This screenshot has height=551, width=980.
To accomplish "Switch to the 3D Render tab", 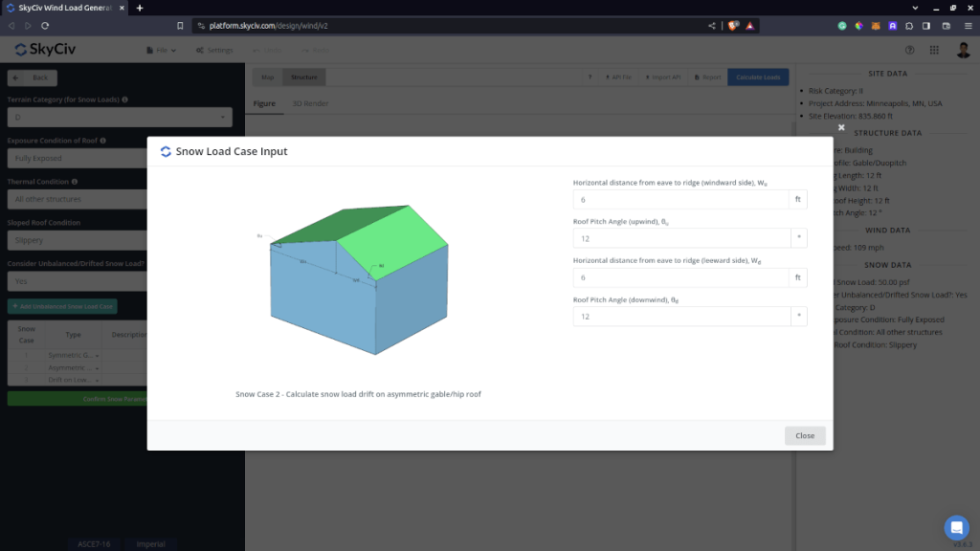I will pos(310,103).
